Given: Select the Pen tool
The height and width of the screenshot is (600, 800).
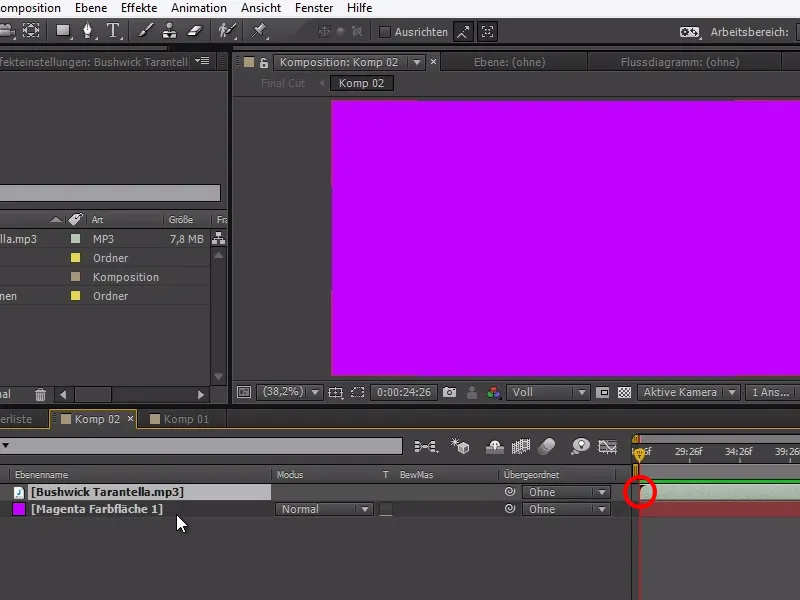Looking at the screenshot, I should (88, 31).
